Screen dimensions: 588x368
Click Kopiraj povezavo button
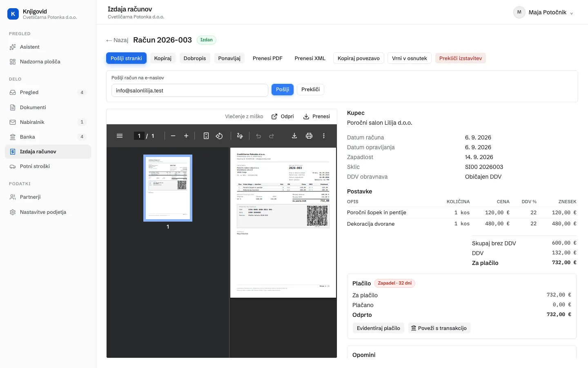(x=359, y=58)
